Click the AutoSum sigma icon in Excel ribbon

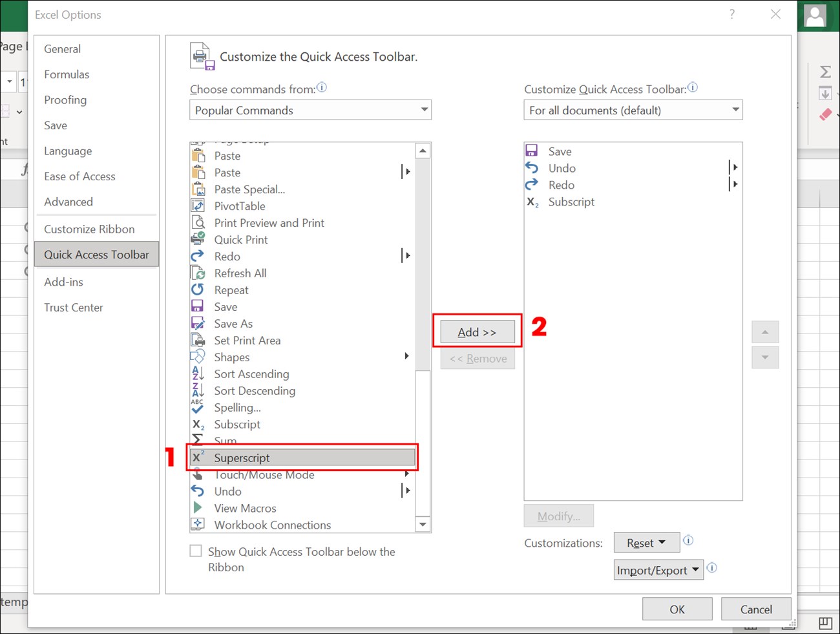[x=826, y=72]
